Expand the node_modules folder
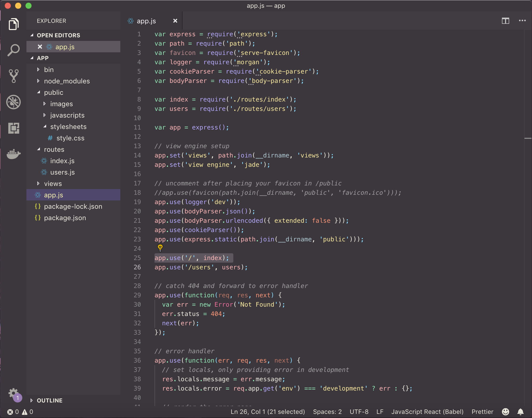This screenshot has width=532, height=418. [x=67, y=81]
